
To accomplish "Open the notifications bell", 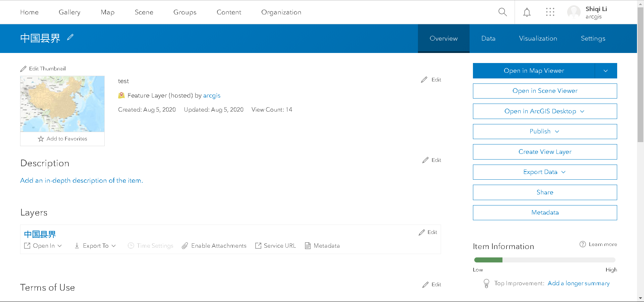I will click(x=527, y=12).
